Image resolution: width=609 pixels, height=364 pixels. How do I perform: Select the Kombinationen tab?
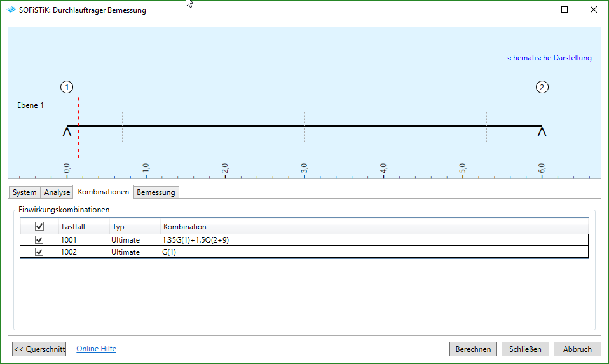point(104,192)
